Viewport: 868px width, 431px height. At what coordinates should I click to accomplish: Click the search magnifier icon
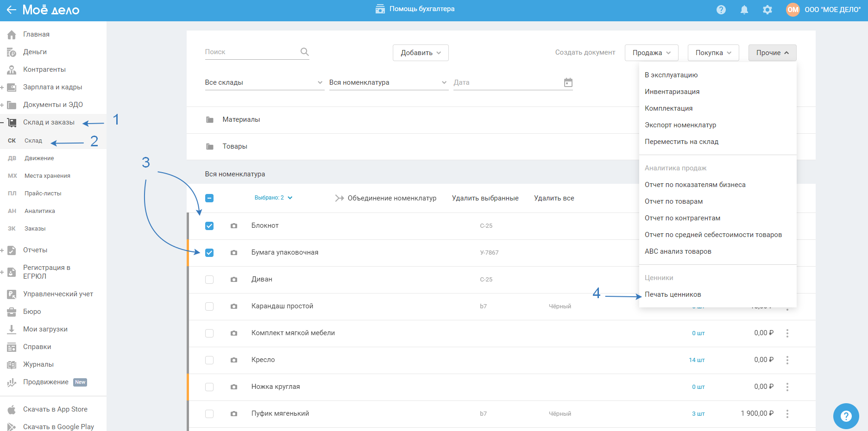[304, 52]
